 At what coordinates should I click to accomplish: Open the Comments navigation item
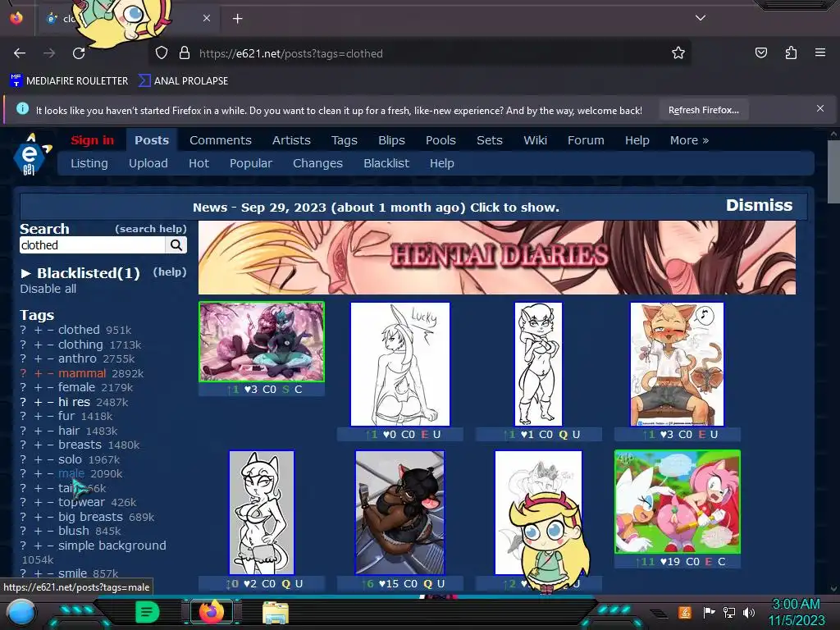tap(220, 140)
